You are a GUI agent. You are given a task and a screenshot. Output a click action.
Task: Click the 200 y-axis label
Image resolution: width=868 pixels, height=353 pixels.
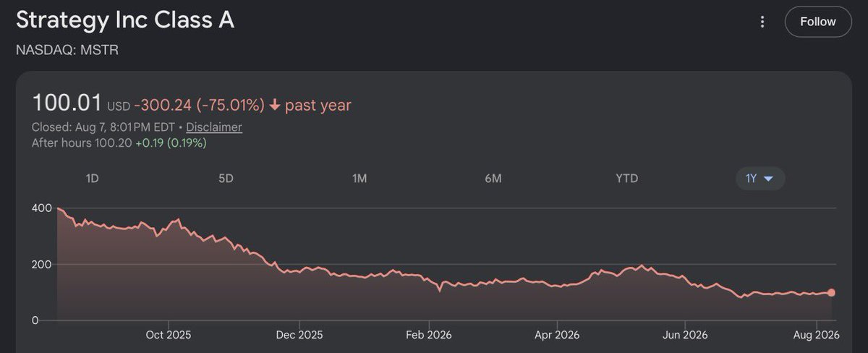[x=42, y=264]
